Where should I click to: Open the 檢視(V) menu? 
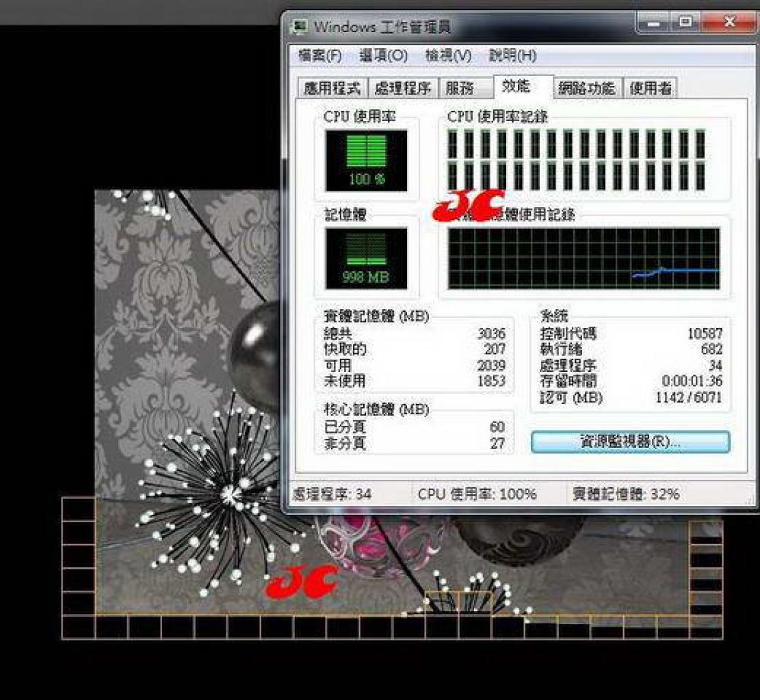pos(448,55)
